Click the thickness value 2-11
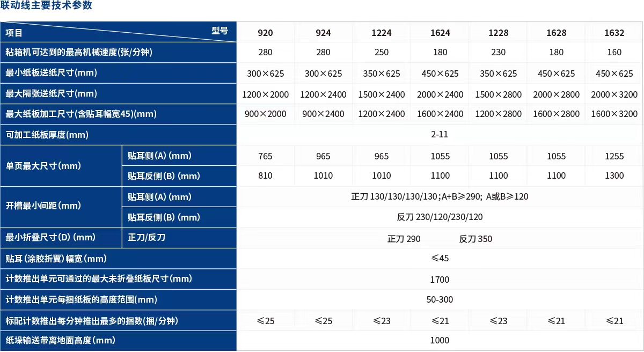Image resolution: width=644 pixels, height=352 pixels. pos(439,135)
